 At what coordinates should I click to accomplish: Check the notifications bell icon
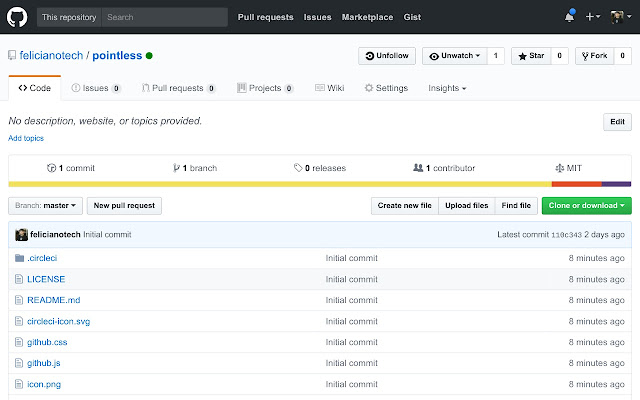pyautogui.click(x=569, y=17)
